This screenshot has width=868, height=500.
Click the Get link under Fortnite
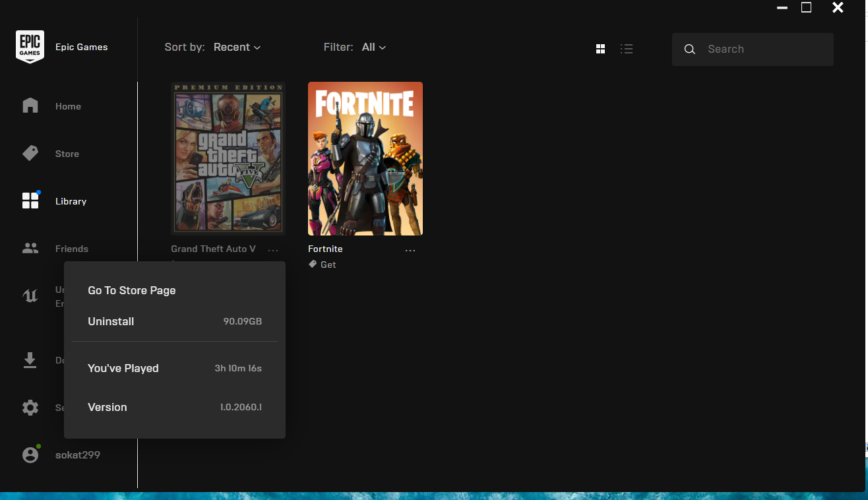tap(328, 265)
